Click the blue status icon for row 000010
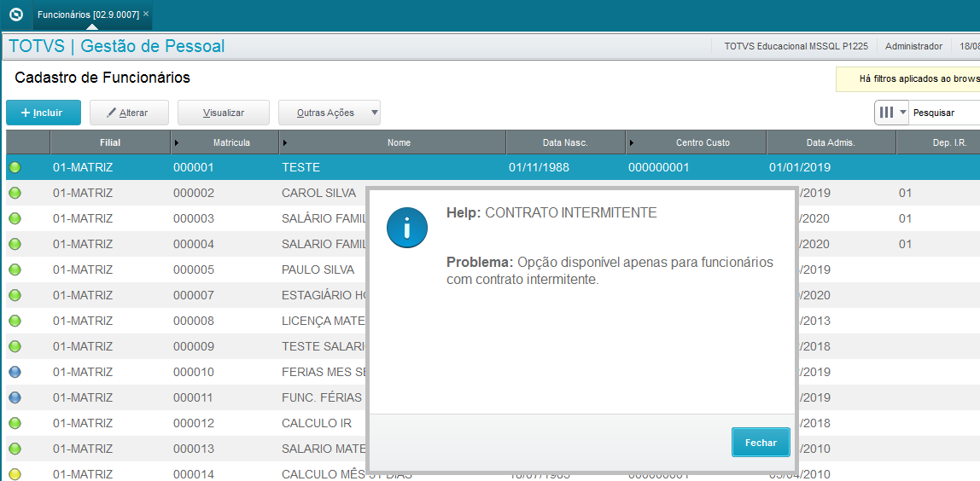The height and width of the screenshot is (481, 980). 15,372
